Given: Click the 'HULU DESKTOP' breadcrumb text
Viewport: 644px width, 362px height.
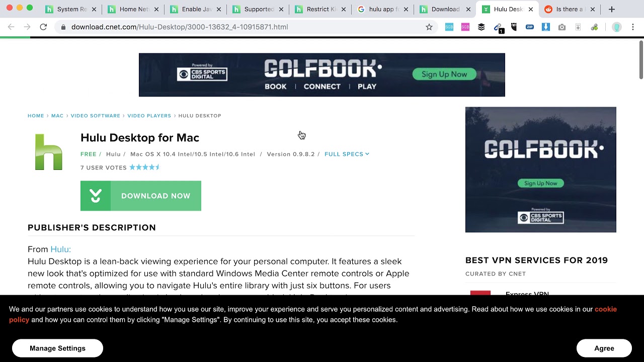Looking at the screenshot, I should tap(200, 116).
